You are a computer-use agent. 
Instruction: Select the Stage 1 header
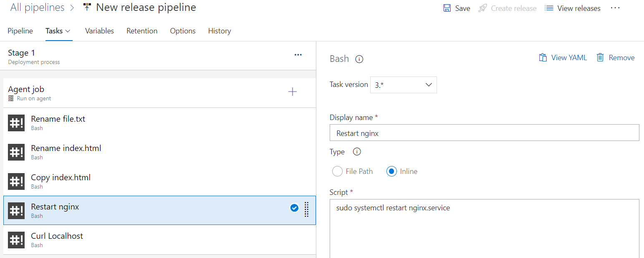[159, 56]
